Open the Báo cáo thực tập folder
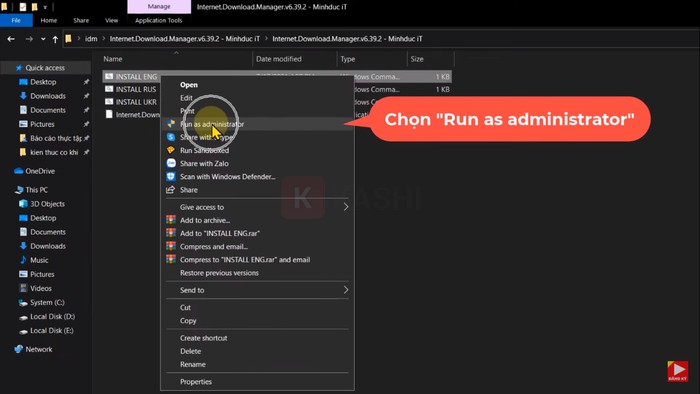 click(56, 138)
